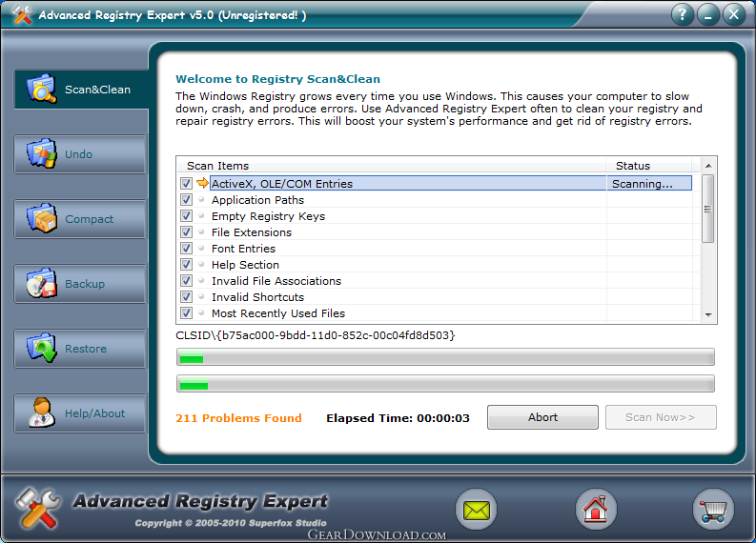Click the Scan Now>> button

661,417
